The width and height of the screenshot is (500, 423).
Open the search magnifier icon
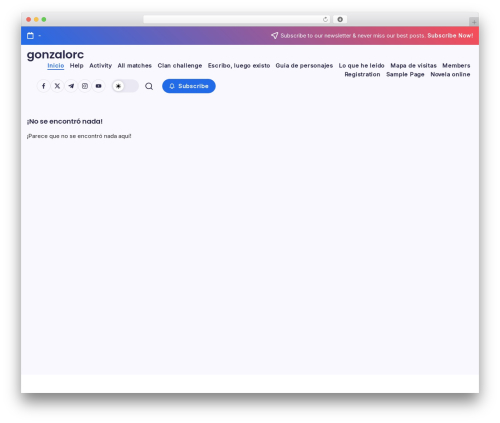[149, 86]
